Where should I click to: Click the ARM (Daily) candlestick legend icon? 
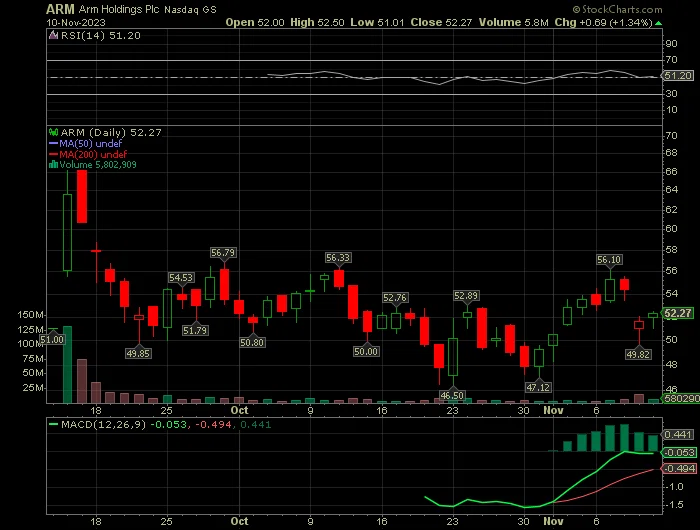[54, 132]
